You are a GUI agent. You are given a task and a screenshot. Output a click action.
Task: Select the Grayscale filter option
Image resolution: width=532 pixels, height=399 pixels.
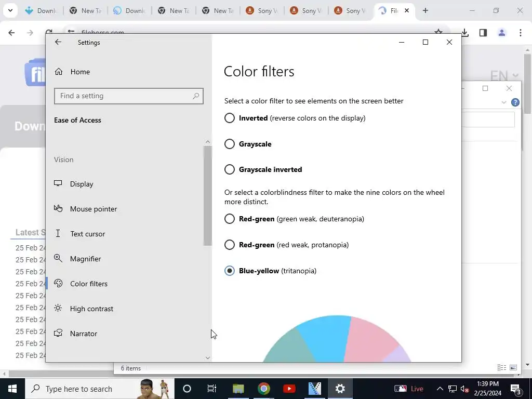229,144
